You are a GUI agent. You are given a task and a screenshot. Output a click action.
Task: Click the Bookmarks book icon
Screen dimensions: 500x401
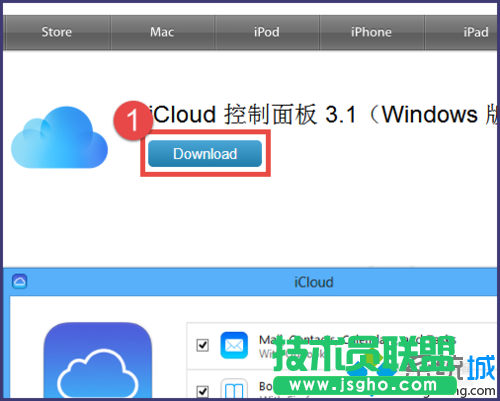coord(234,388)
